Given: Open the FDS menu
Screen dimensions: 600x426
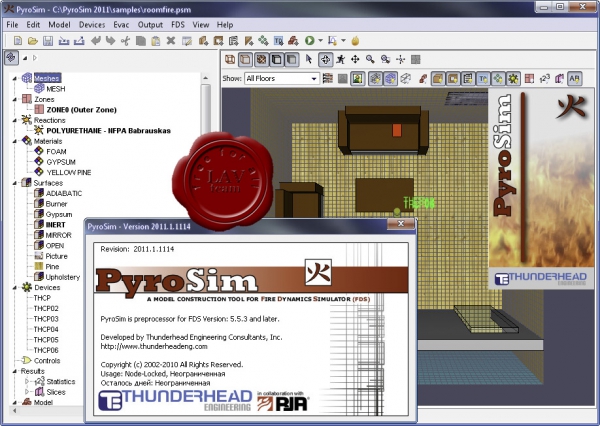Looking at the screenshot, I should click(178, 24).
